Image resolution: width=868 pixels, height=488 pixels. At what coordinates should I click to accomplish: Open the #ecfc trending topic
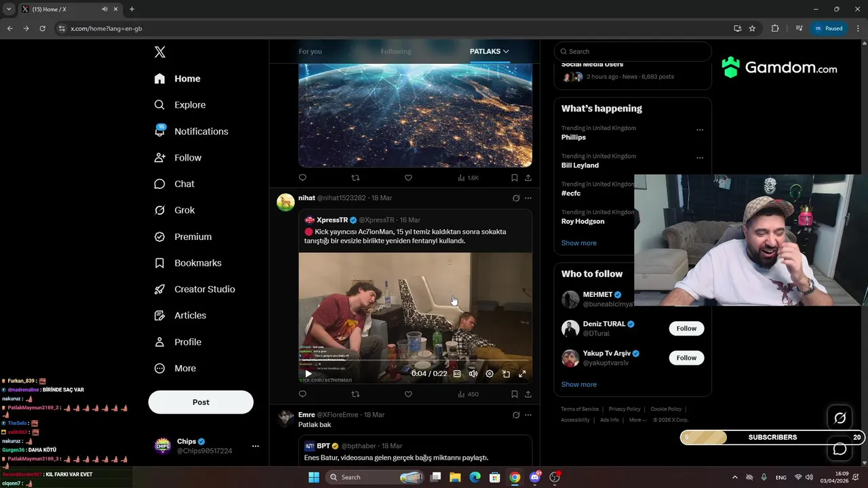point(571,193)
